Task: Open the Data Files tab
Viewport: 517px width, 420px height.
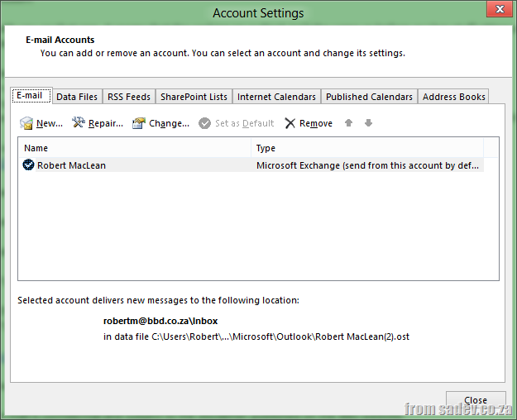Action: tap(77, 97)
